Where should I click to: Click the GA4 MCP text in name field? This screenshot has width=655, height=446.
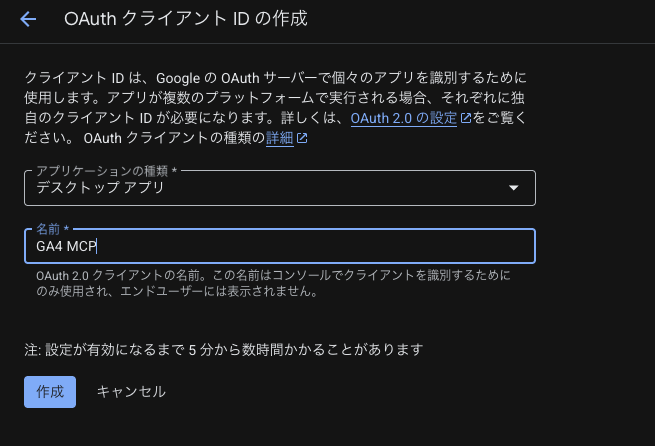[66, 246]
